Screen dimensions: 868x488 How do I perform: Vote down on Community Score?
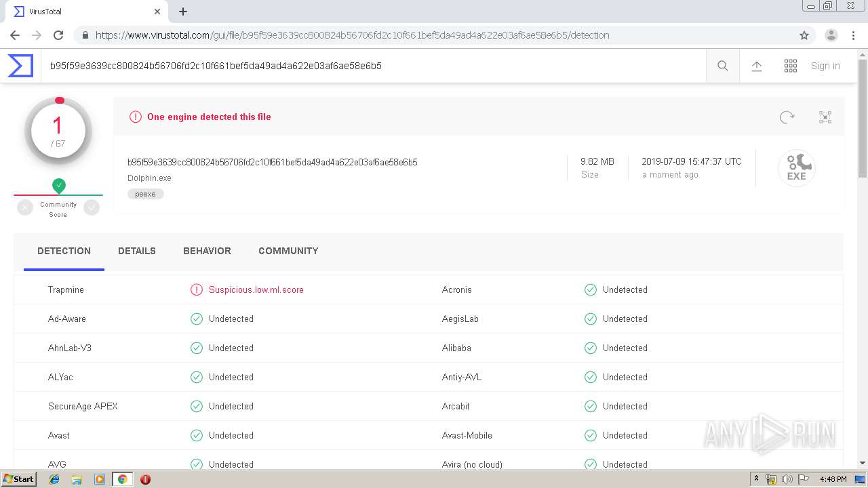tap(25, 207)
